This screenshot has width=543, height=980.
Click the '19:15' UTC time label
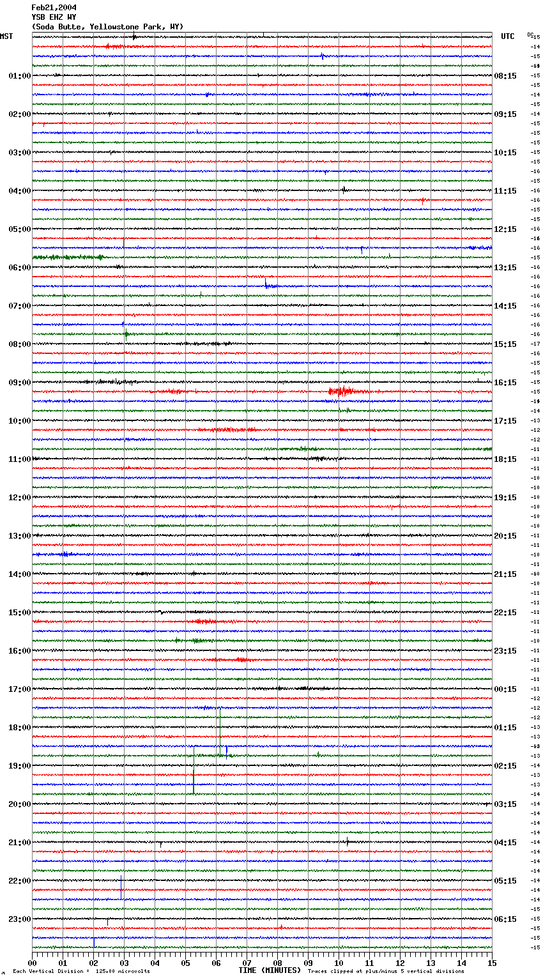(505, 498)
